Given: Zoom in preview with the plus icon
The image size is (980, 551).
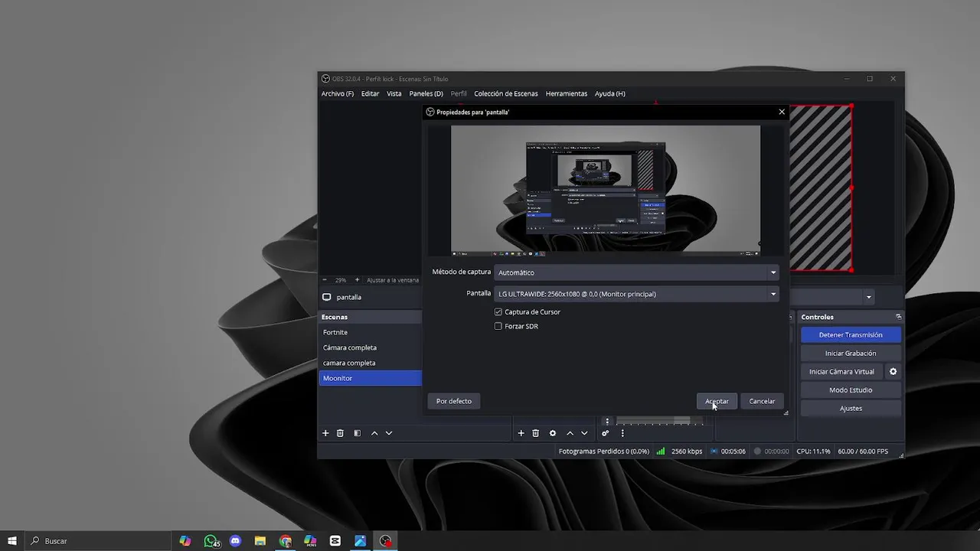Looking at the screenshot, I should pos(357,280).
